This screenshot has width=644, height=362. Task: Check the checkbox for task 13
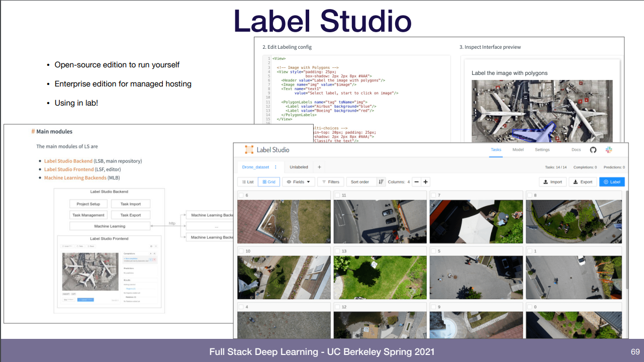pyautogui.click(x=337, y=251)
